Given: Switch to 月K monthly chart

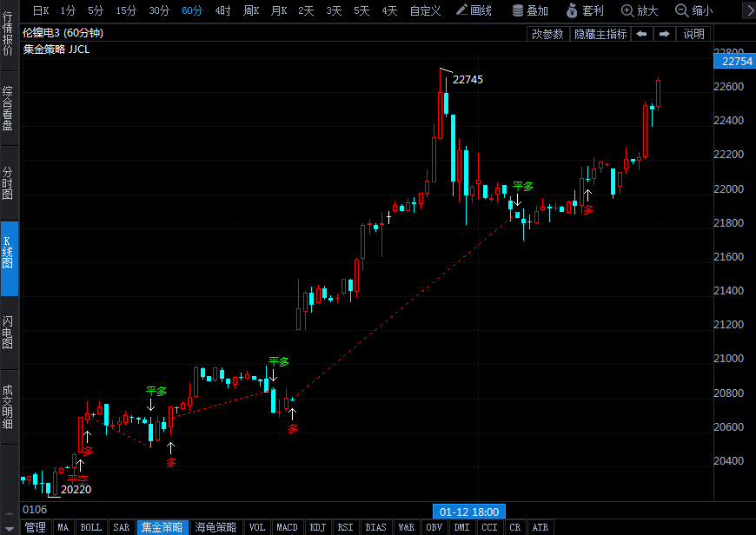Looking at the screenshot, I should (x=279, y=10).
